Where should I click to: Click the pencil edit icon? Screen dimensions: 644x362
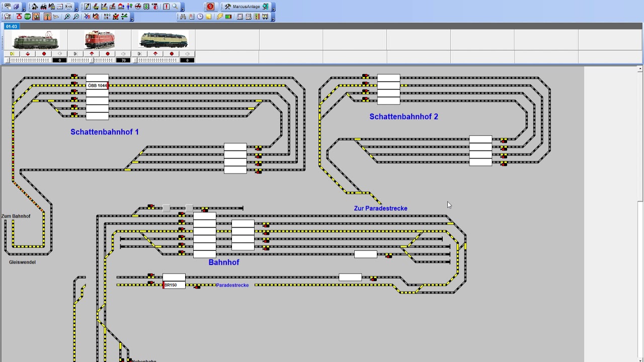point(88,7)
